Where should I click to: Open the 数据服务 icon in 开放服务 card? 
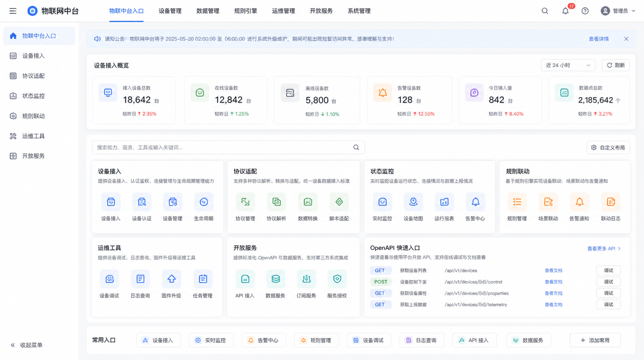[276, 279]
